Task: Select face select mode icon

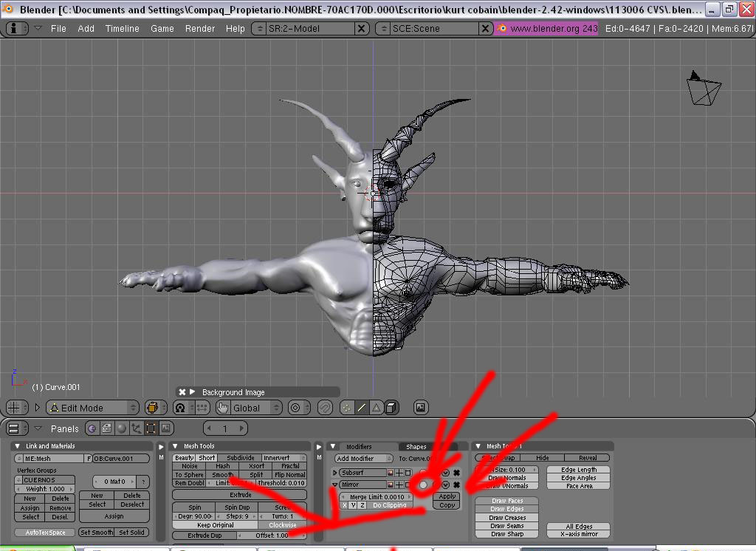Action: (376, 408)
